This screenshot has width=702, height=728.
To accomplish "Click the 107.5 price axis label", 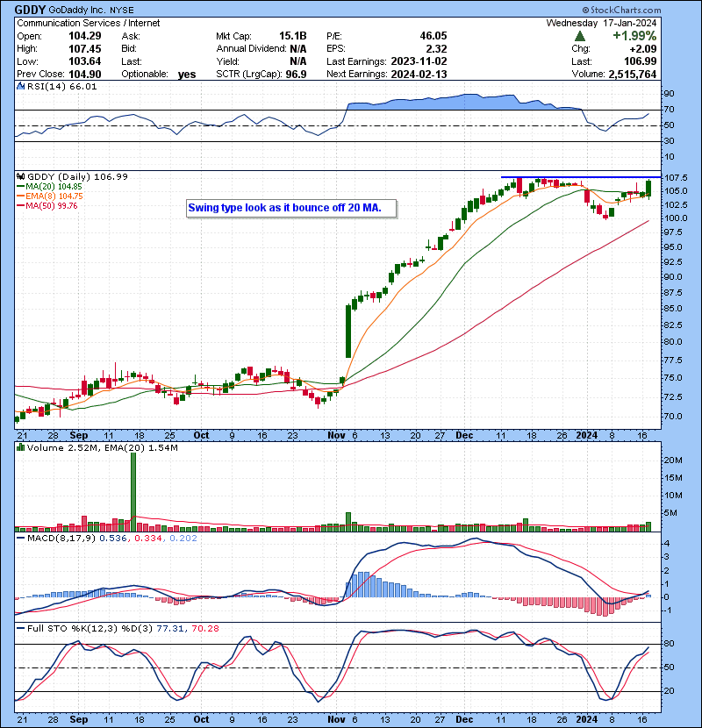I will click(x=676, y=178).
